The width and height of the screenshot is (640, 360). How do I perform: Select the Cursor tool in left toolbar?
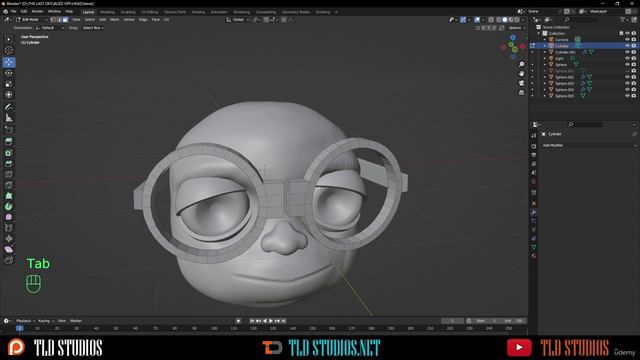(9, 50)
